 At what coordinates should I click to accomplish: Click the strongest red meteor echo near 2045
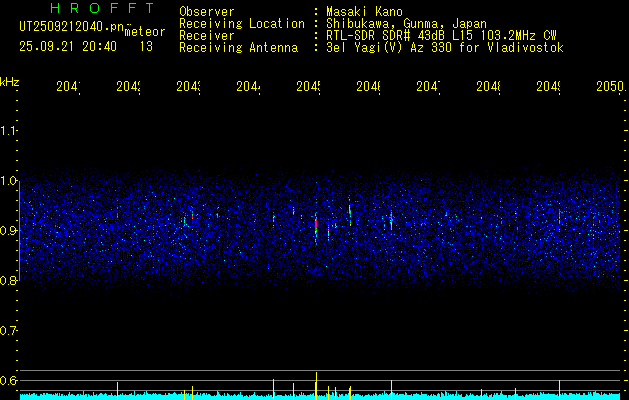coord(316,225)
